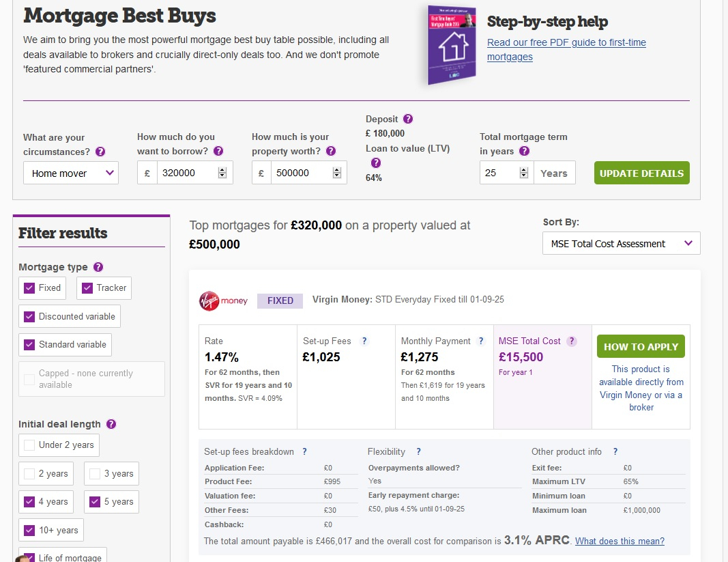The height and width of the screenshot is (562, 728).
Task: Click the Virgin Money logo
Action: (223, 300)
